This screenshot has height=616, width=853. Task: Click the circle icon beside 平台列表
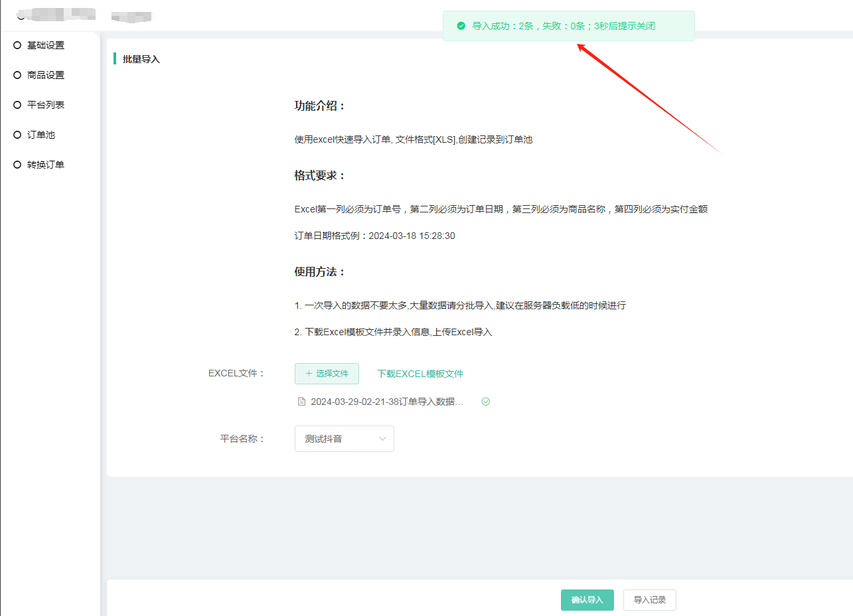click(x=18, y=105)
